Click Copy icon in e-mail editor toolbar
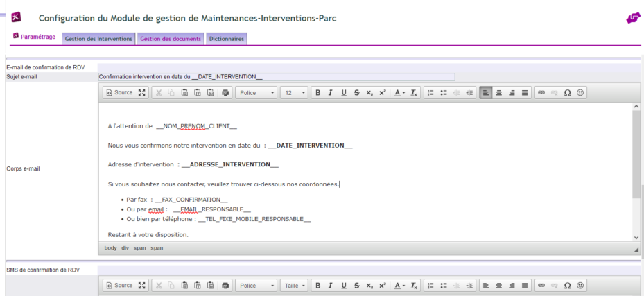This screenshot has width=644, height=296. (171, 93)
